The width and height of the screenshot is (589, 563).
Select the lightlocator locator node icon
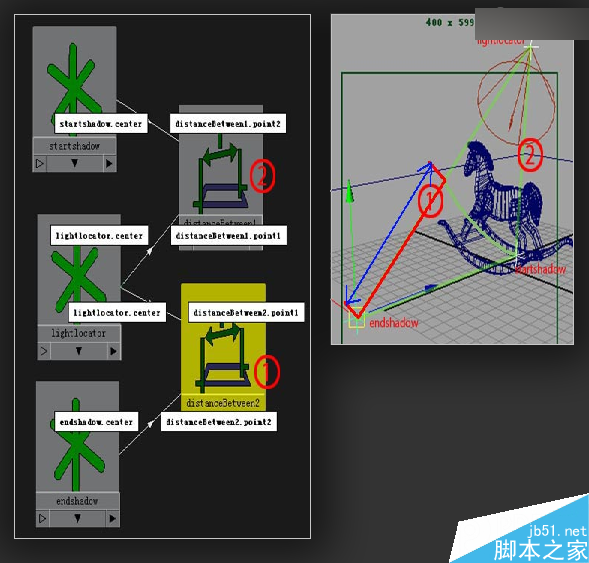click(x=79, y=270)
